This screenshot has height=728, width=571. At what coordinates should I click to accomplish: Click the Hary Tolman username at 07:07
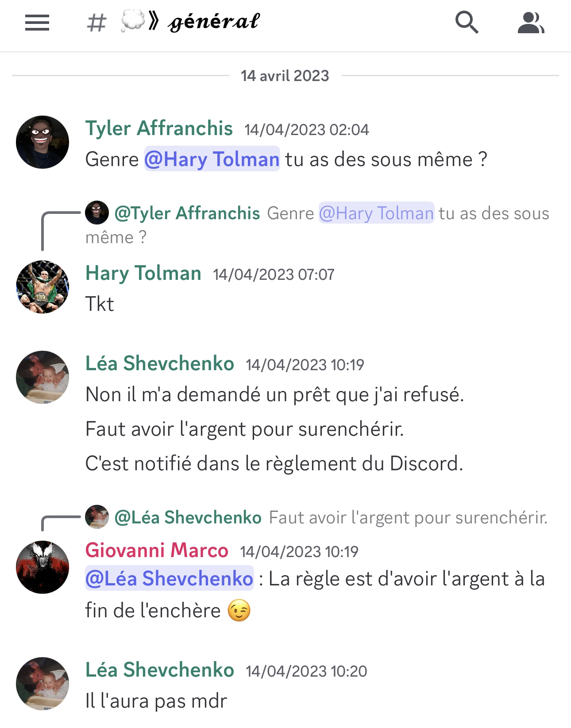coord(143,273)
